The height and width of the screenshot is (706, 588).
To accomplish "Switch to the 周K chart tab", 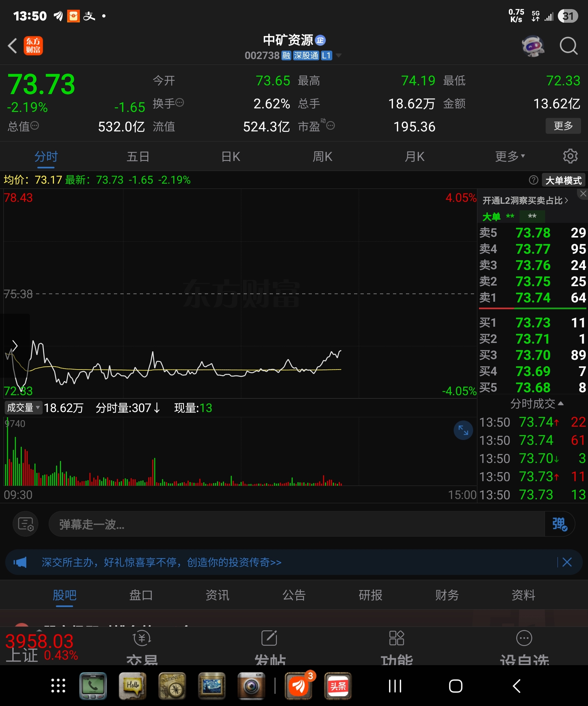I will (x=323, y=156).
